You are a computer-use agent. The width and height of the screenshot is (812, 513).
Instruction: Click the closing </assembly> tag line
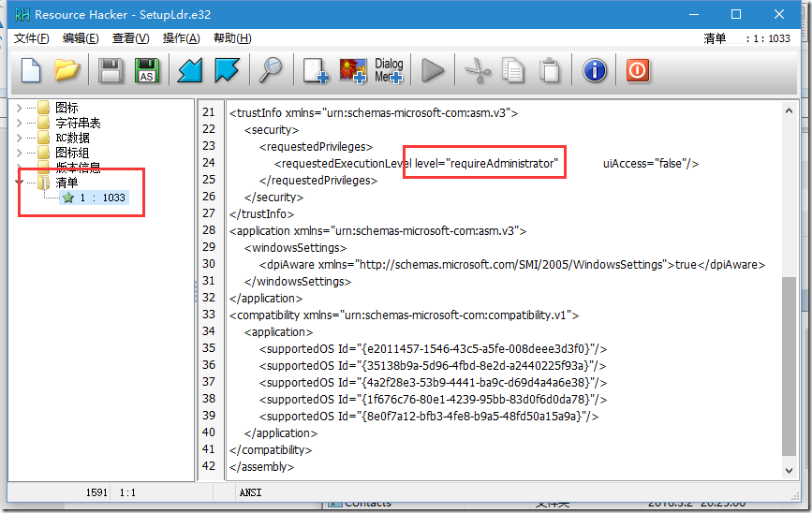(x=261, y=467)
